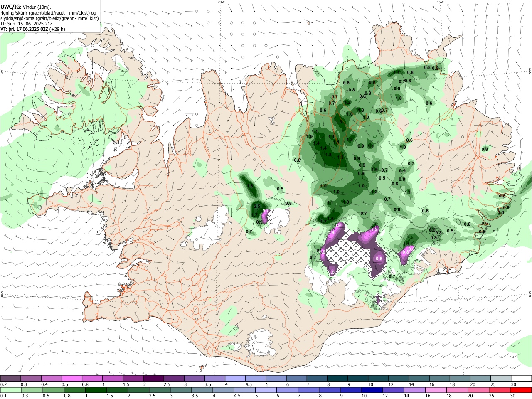532x399 pixels.
Task: Click the snow scale swatch between 6 and 7
Action: click(x=296, y=378)
